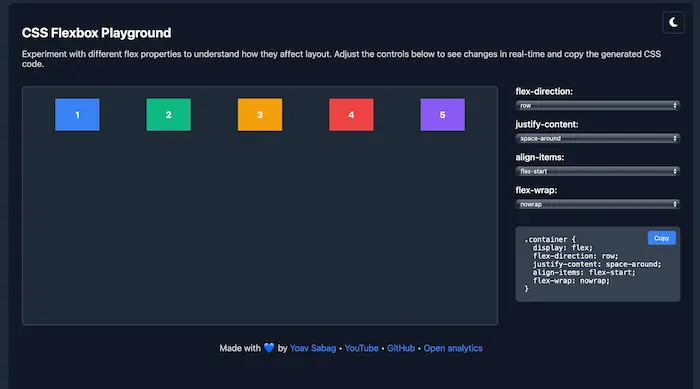
Task: Toggle dark mode with the moon icon
Action: point(673,22)
